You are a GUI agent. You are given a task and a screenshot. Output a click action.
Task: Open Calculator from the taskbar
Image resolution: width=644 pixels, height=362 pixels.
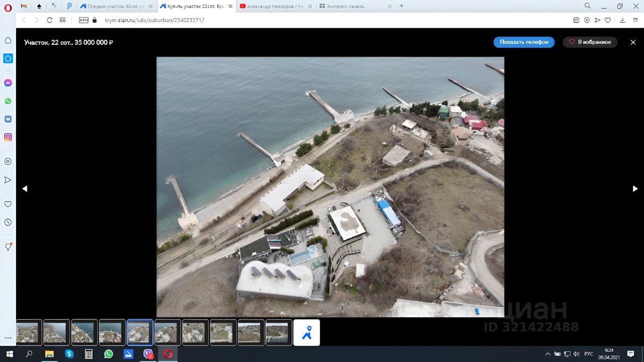tap(89, 354)
